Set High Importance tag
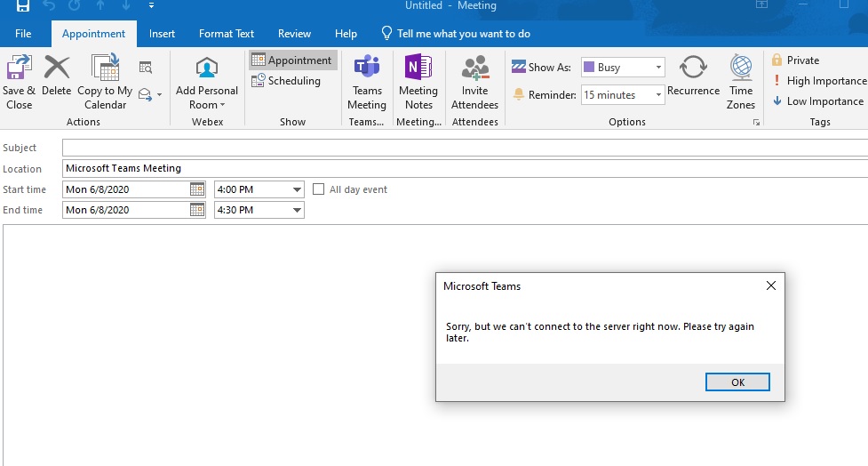This screenshot has width=868, height=466. click(x=819, y=80)
